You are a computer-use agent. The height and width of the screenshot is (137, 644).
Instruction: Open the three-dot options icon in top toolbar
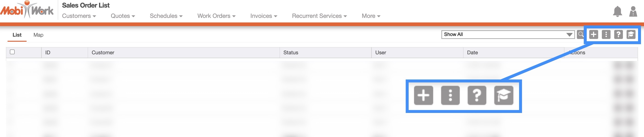606,34
